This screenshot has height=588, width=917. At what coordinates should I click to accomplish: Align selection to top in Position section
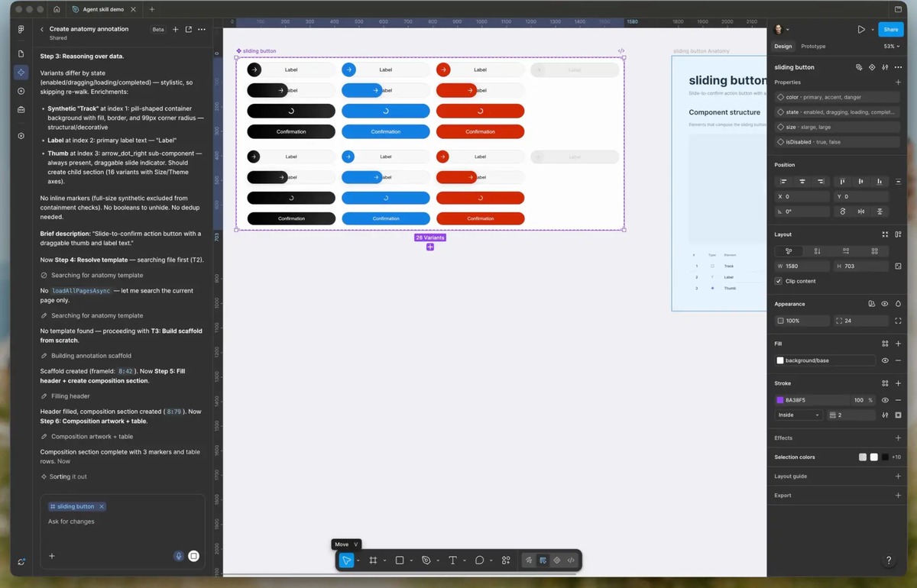click(842, 182)
